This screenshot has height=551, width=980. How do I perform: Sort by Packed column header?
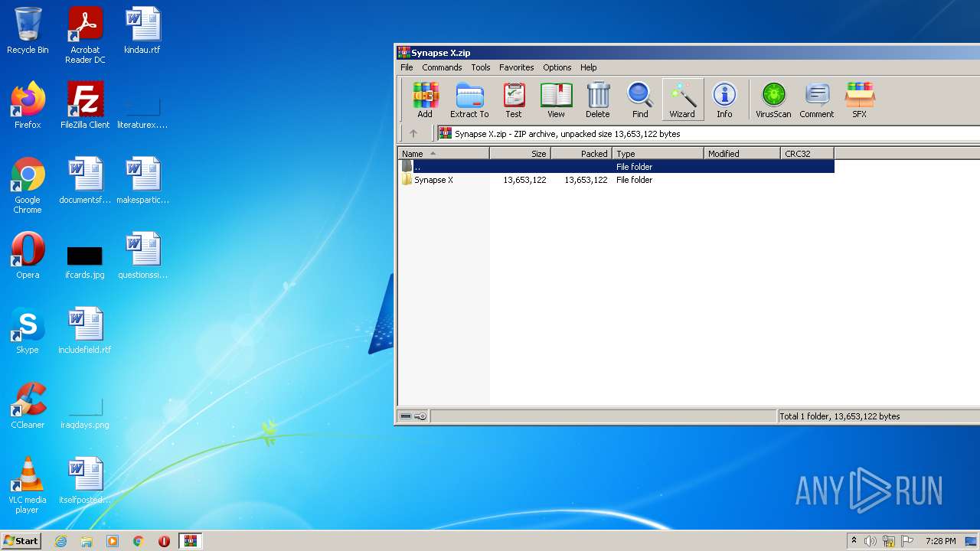point(581,153)
